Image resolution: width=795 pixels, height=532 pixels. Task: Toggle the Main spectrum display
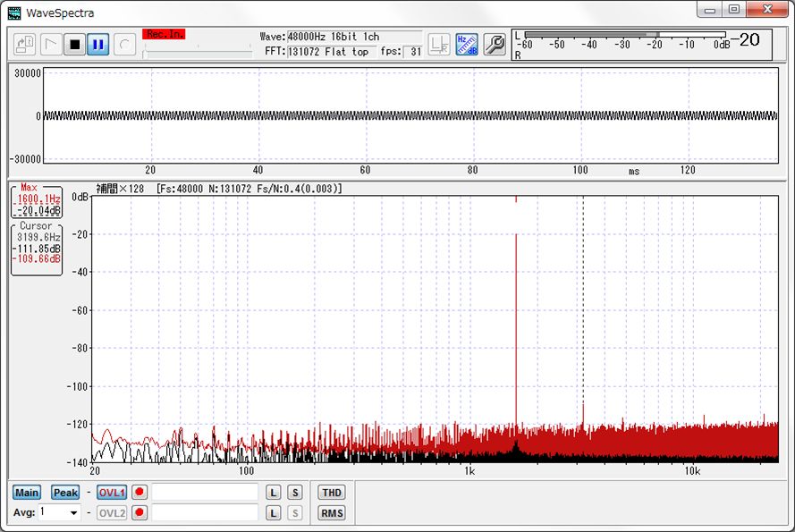point(27,493)
